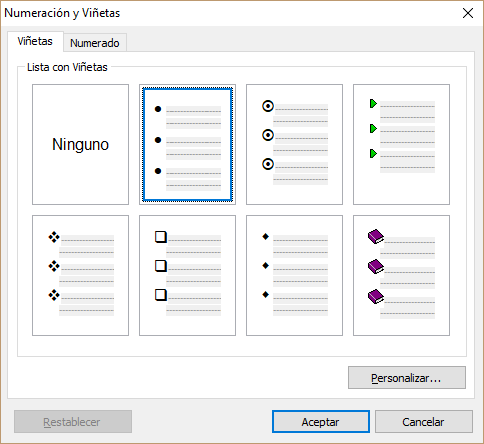Click the Cancelar button
This screenshot has width=484, height=444.
(424, 422)
